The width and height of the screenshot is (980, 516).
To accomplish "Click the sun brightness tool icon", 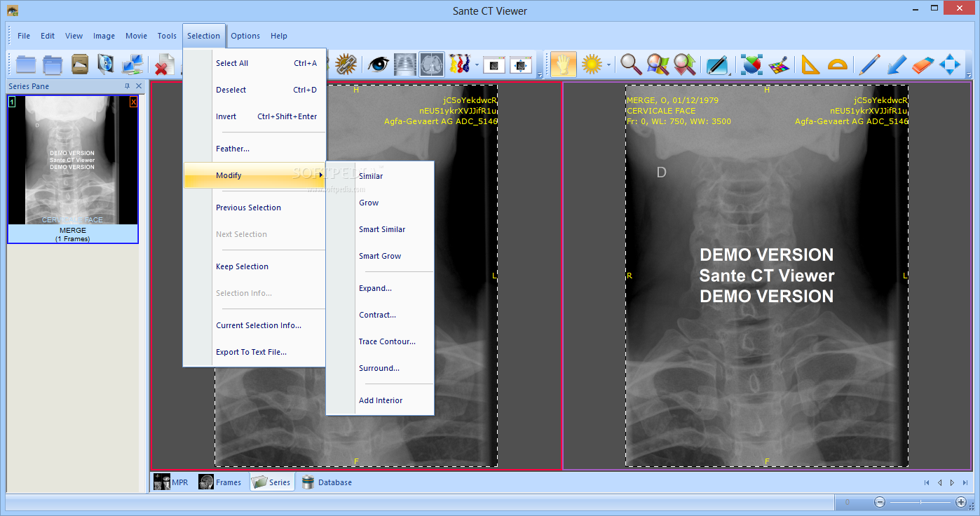I will [x=592, y=64].
